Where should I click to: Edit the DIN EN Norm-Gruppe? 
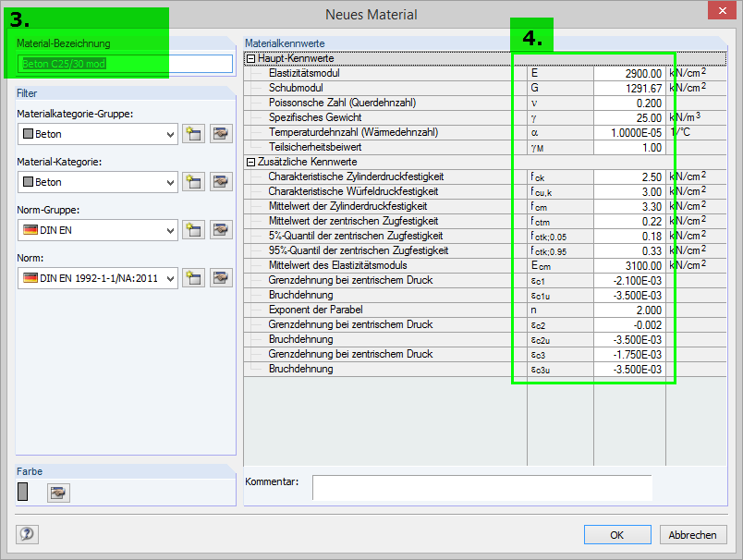[219, 229]
